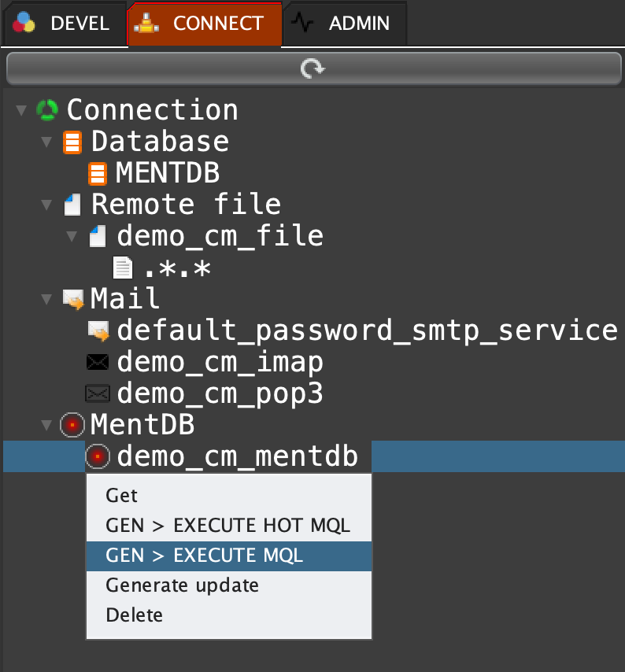
Task: Open the ADMIN tab
Action: (x=345, y=24)
